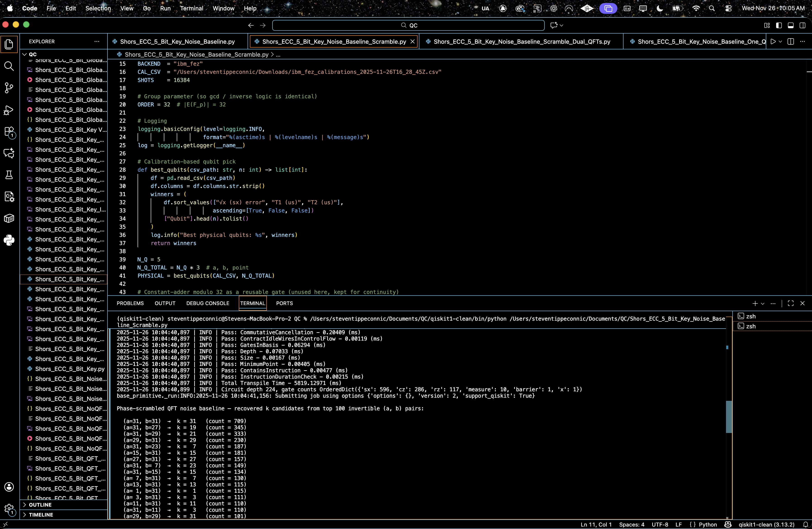
Task: Open the Source Control view
Action: 9,88
